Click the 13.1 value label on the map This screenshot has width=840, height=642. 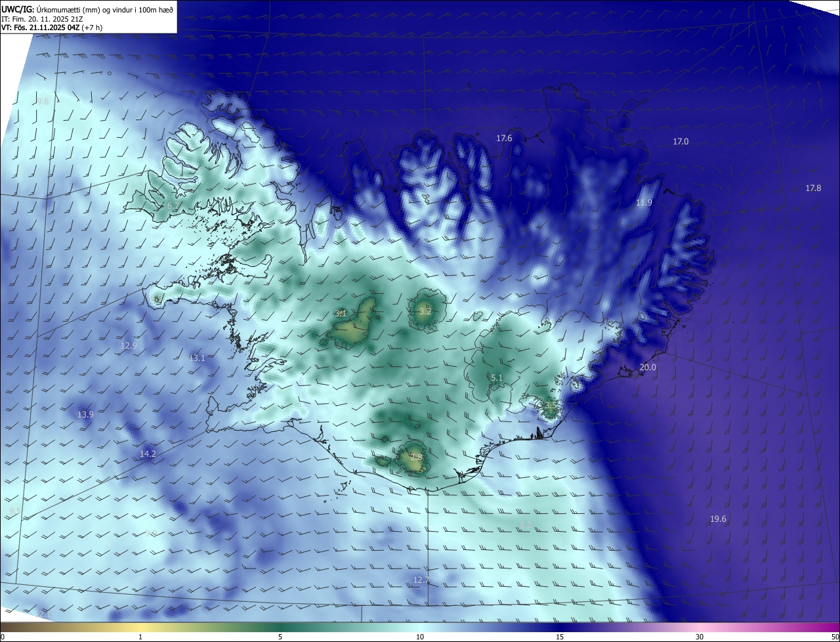coord(197,358)
